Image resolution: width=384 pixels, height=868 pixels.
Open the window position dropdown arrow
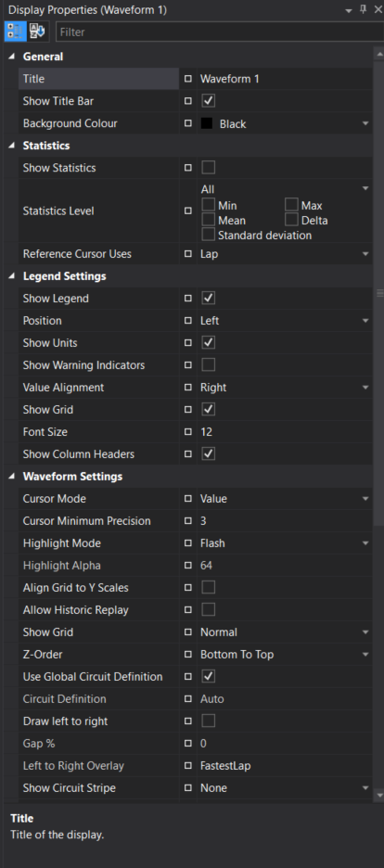point(349,10)
